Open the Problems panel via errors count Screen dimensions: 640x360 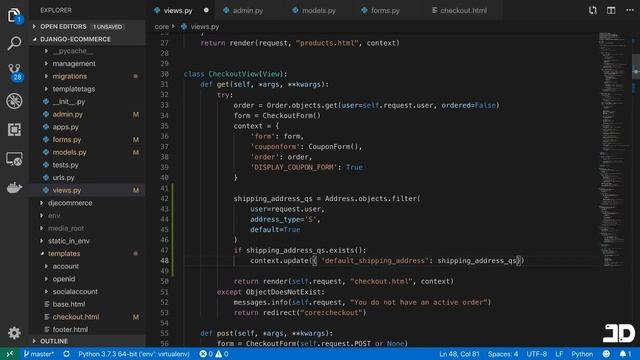coord(206,354)
